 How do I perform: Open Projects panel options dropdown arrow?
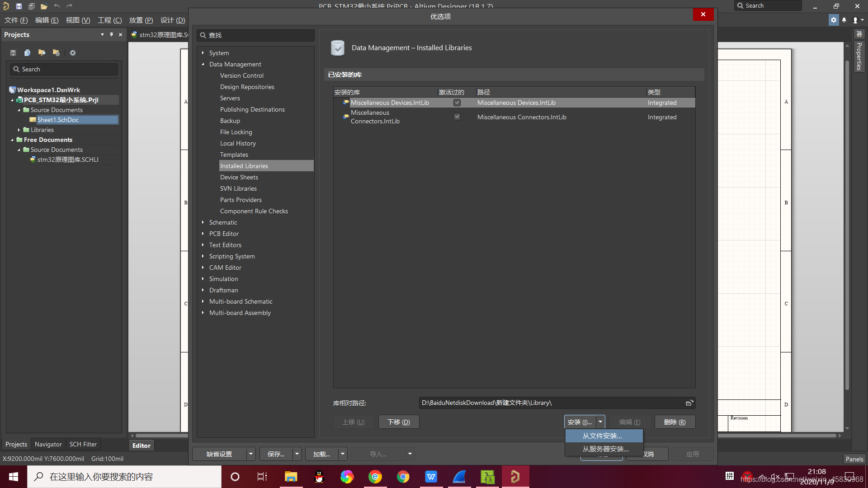[x=102, y=34]
